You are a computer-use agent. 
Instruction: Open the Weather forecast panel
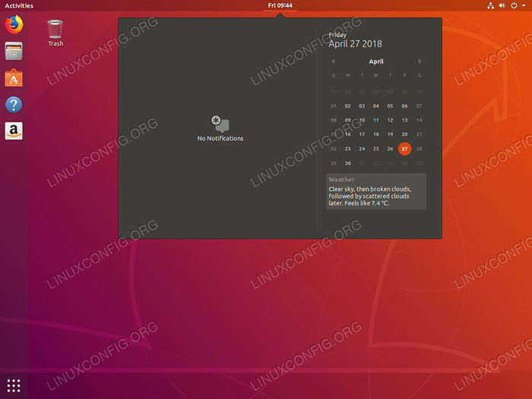[x=376, y=192]
